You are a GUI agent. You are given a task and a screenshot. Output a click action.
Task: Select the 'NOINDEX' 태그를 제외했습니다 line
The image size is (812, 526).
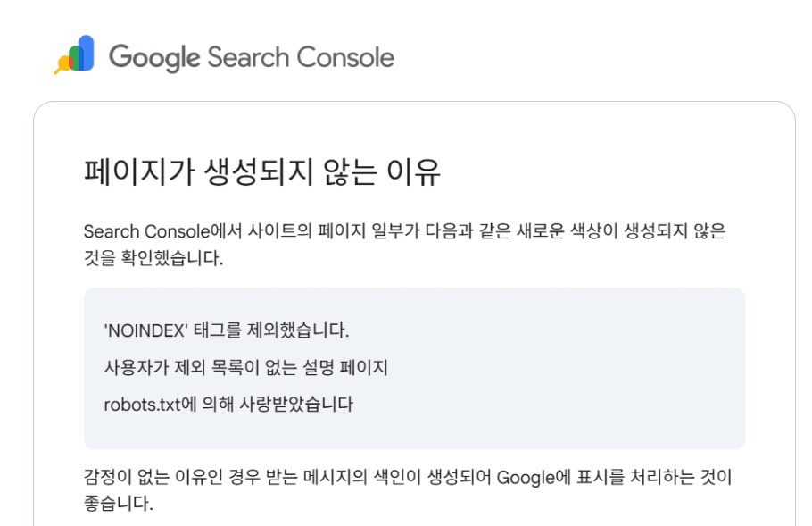pos(226,331)
